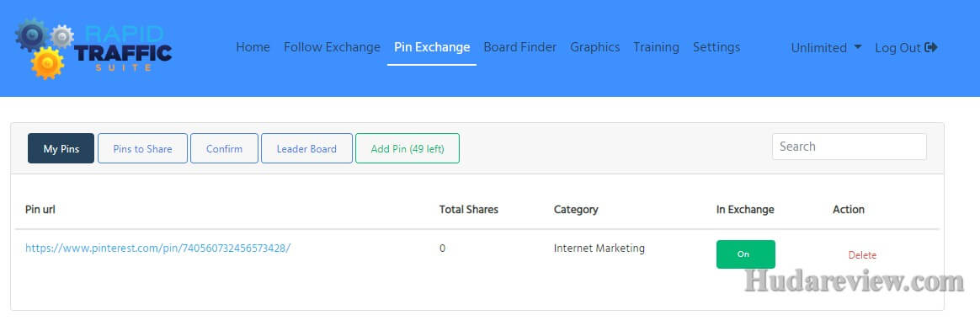Click the Total Shares column header

(x=469, y=210)
